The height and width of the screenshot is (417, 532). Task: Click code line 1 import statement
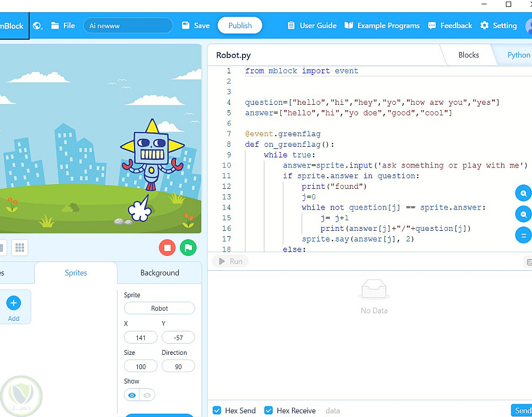click(301, 71)
